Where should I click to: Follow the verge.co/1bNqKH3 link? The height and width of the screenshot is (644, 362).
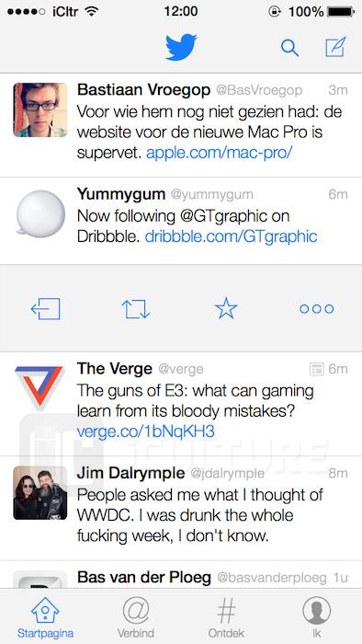(145, 431)
